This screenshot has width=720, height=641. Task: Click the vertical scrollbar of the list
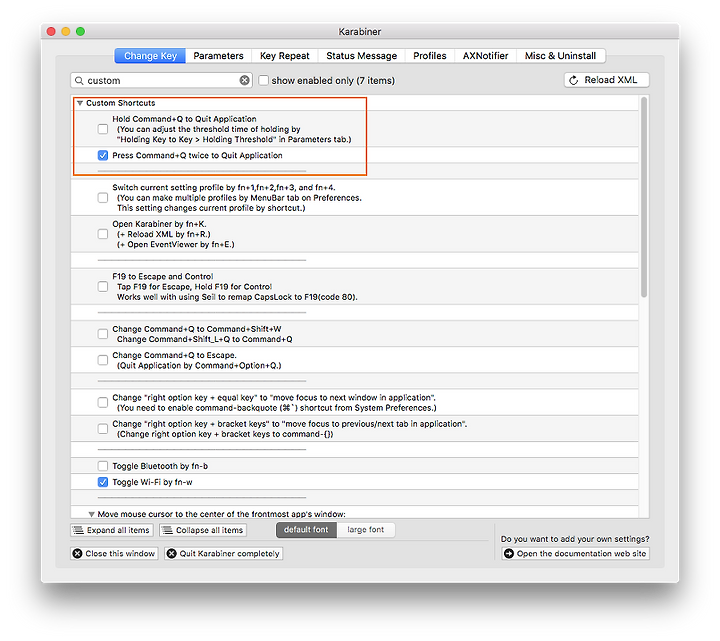pyautogui.click(x=644, y=197)
